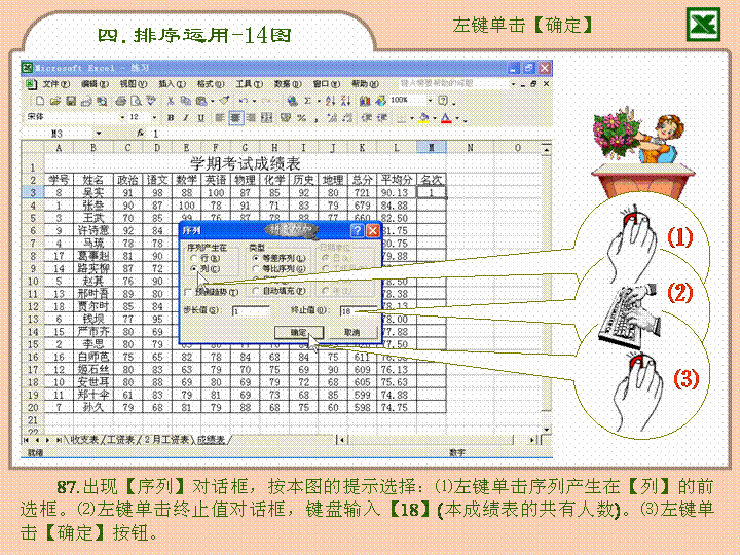The image size is (740, 555).
Task: Select the 行 (row) radio button
Action: (x=193, y=258)
